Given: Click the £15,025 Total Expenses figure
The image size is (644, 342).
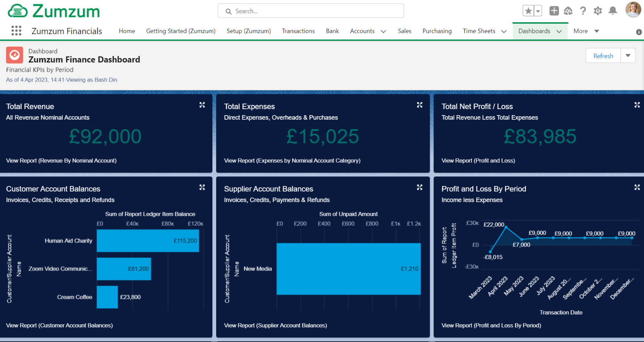Looking at the screenshot, I should 322,137.
